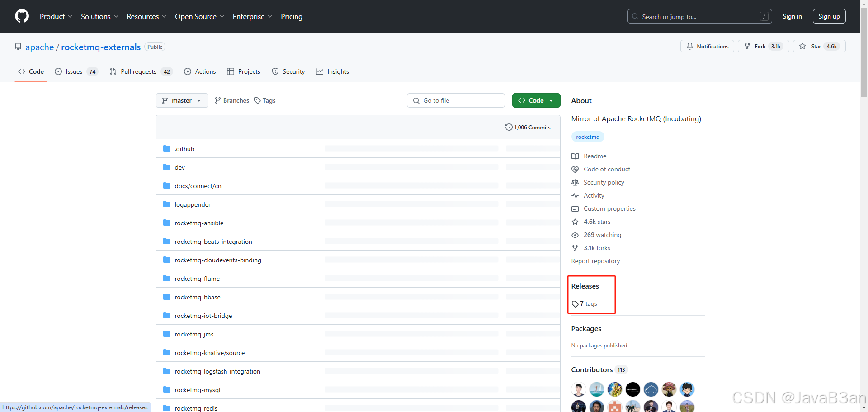Click the first contributor avatar in top row
Image resolution: width=868 pixels, height=412 pixels.
pyautogui.click(x=579, y=389)
